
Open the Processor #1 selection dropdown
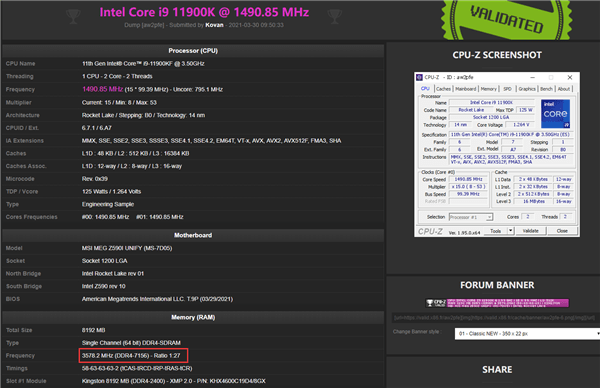pos(471,217)
